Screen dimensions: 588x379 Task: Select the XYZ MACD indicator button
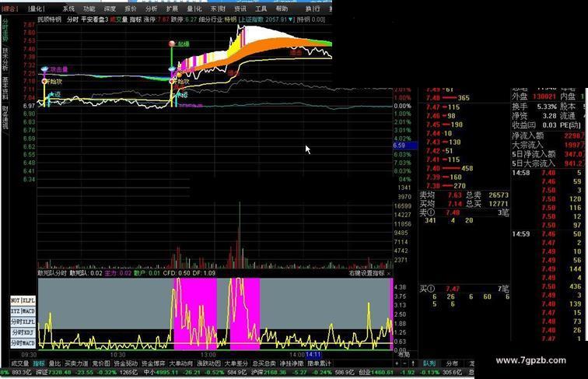tap(23, 311)
